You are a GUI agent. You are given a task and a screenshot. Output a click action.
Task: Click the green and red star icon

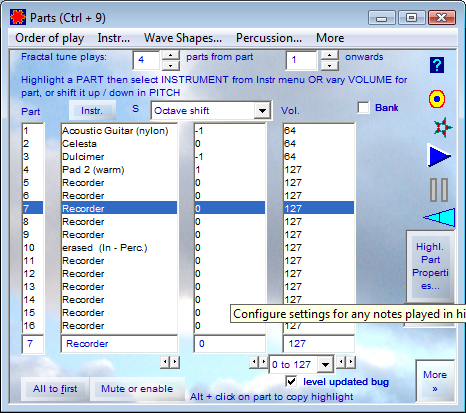(443, 127)
